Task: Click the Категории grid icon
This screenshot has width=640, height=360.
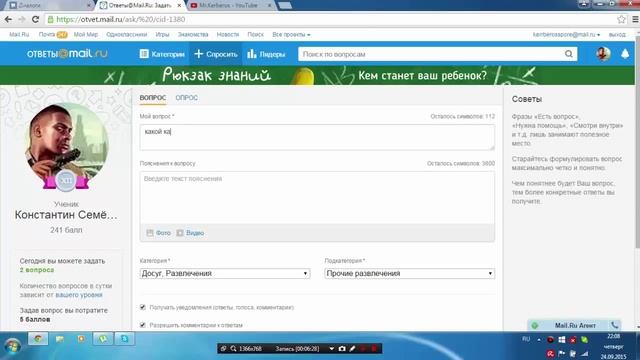Action: (144, 53)
